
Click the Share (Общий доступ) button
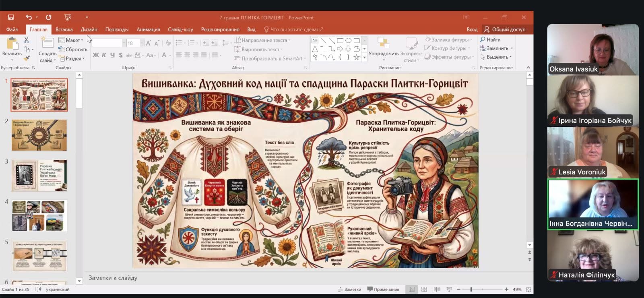505,29
